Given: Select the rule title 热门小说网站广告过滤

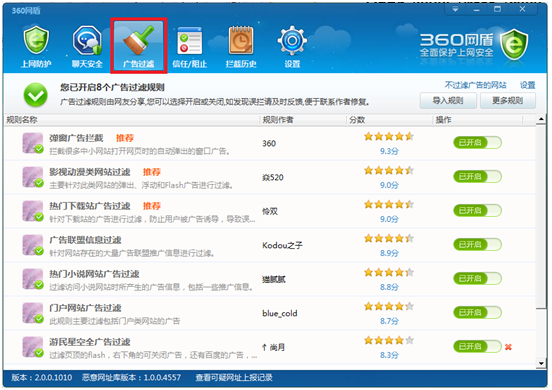Looking at the screenshot, I should pyautogui.click(x=94, y=274).
